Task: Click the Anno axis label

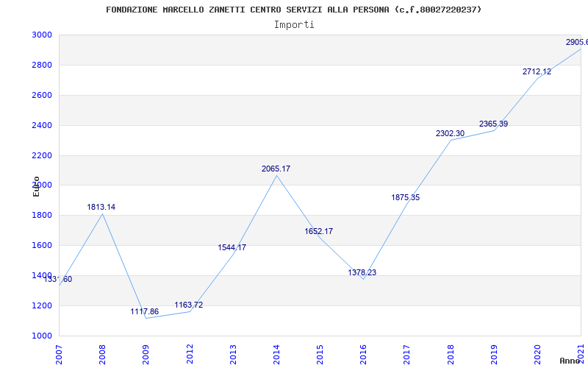Action: (x=570, y=361)
